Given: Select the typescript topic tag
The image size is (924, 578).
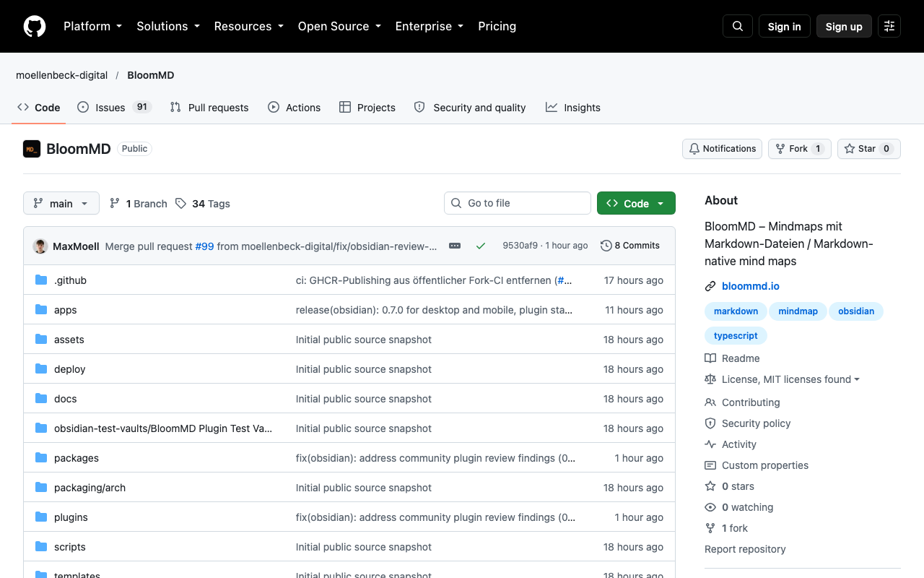Looking at the screenshot, I should coord(736,336).
